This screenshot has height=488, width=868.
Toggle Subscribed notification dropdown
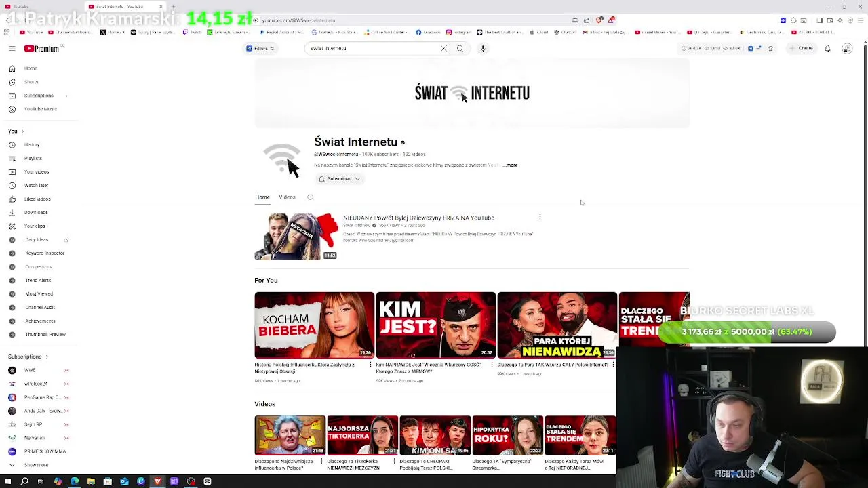(x=340, y=179)
